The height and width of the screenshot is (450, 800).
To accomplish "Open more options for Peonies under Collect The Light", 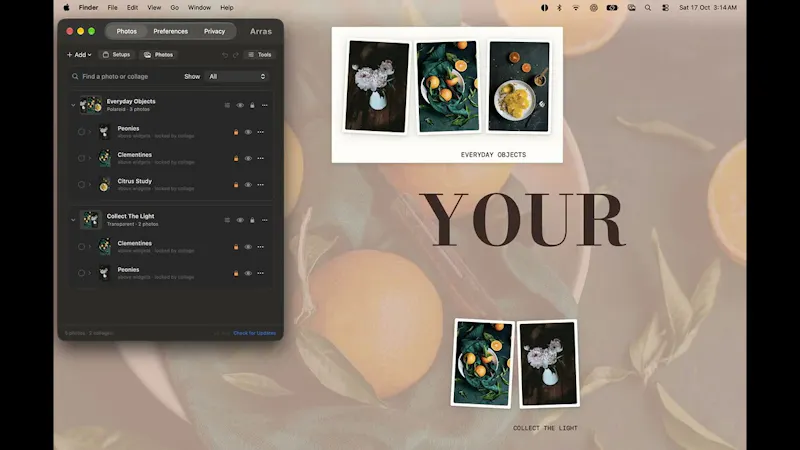I will (x=261, y=273).
